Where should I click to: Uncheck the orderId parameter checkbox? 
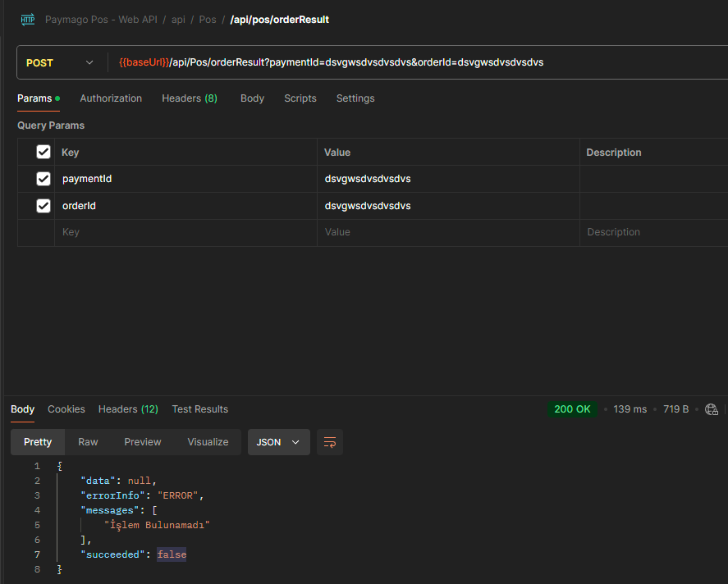point(43,206)
